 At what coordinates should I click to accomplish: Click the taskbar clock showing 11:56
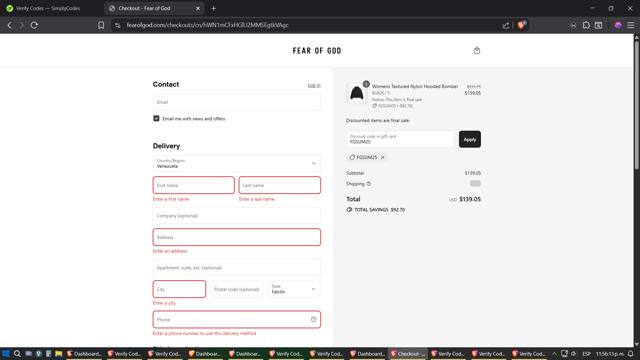[x=610, y=354]
